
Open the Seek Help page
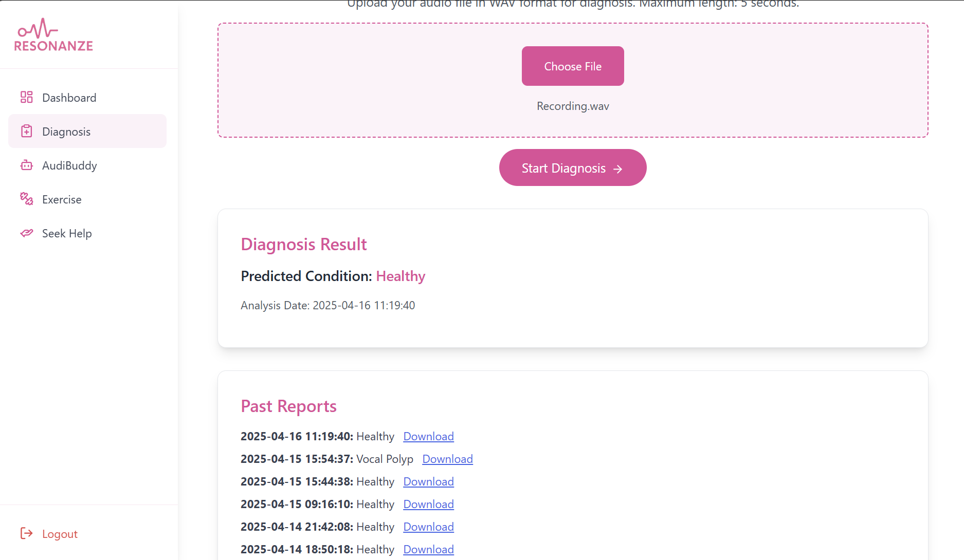click(87, 233)
